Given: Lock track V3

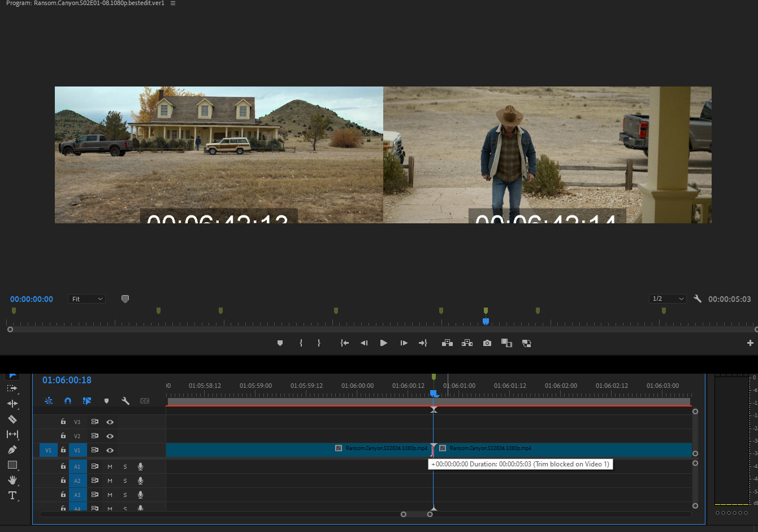Looking at the screenshot, I should [63, 422].
